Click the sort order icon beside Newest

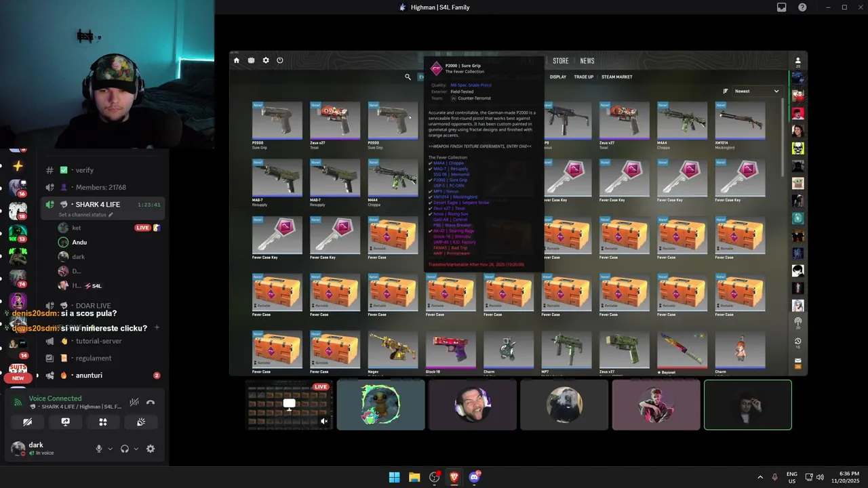(726, 91)
